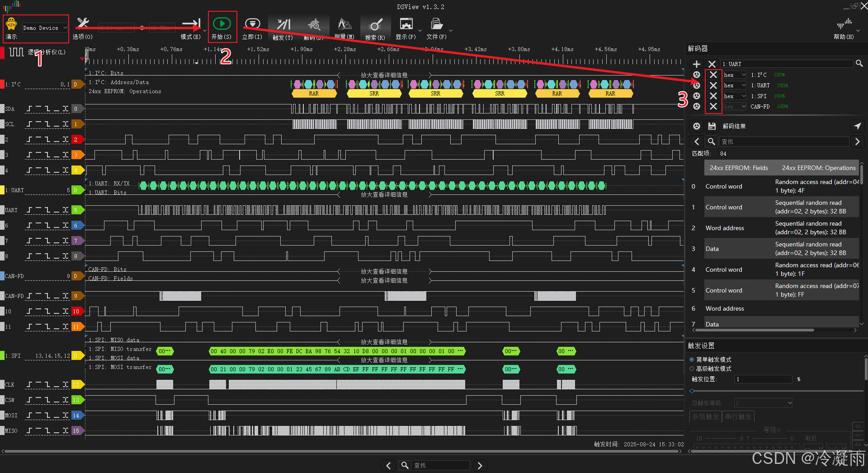
Task: Click the 开始(S) start capture button
Action: pos(222,27)
